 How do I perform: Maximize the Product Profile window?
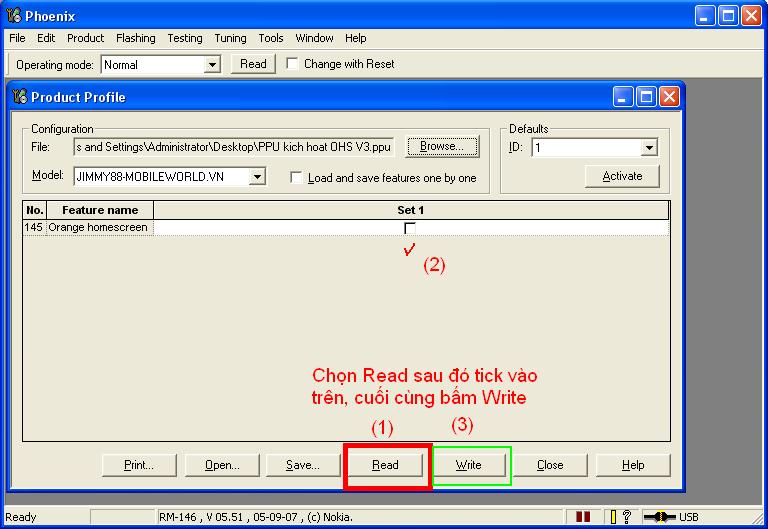click(646, 97)
